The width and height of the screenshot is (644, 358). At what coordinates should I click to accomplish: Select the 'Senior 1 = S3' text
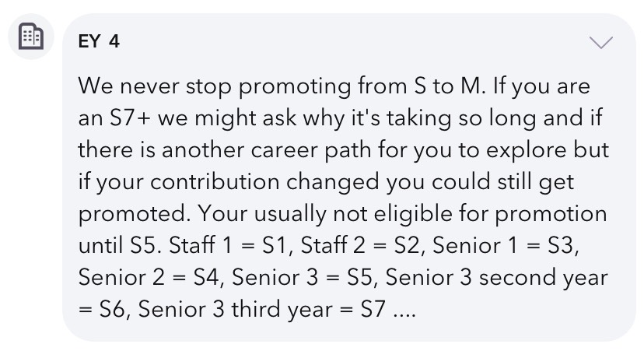503,246
